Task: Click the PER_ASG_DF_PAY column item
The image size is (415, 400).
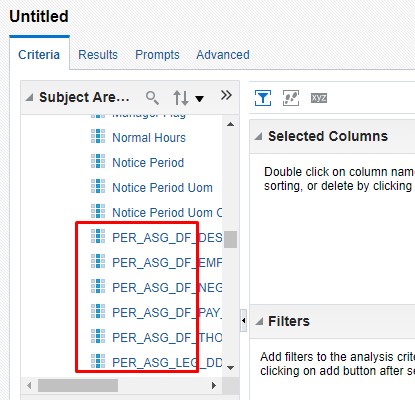Action: coord(167,312)
